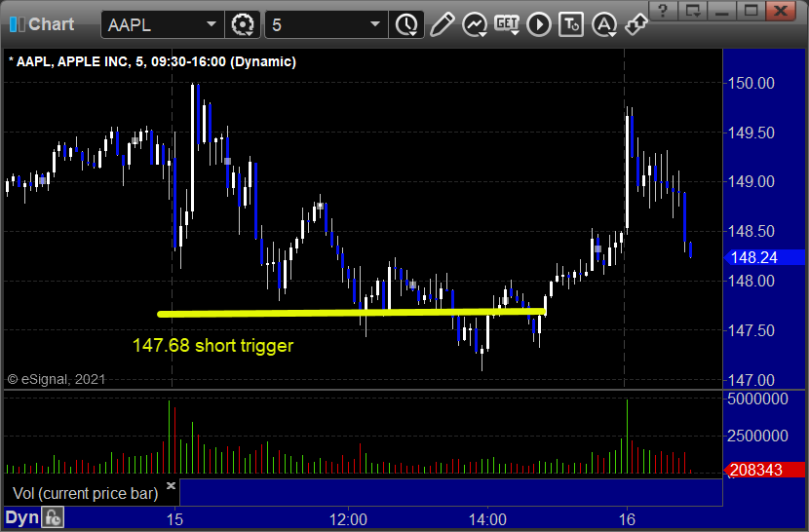Click the date 15 on time axis
The image size is (809, 532).
(174, 519)
